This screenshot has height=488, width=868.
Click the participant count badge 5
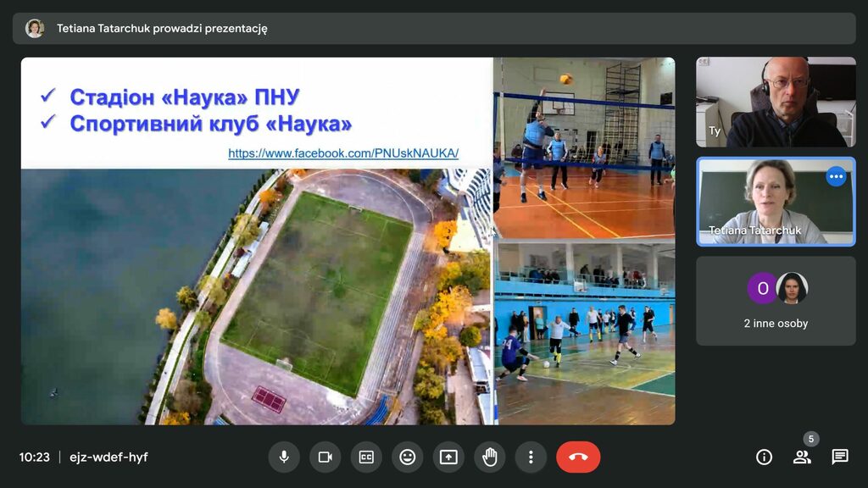point(811,439)
